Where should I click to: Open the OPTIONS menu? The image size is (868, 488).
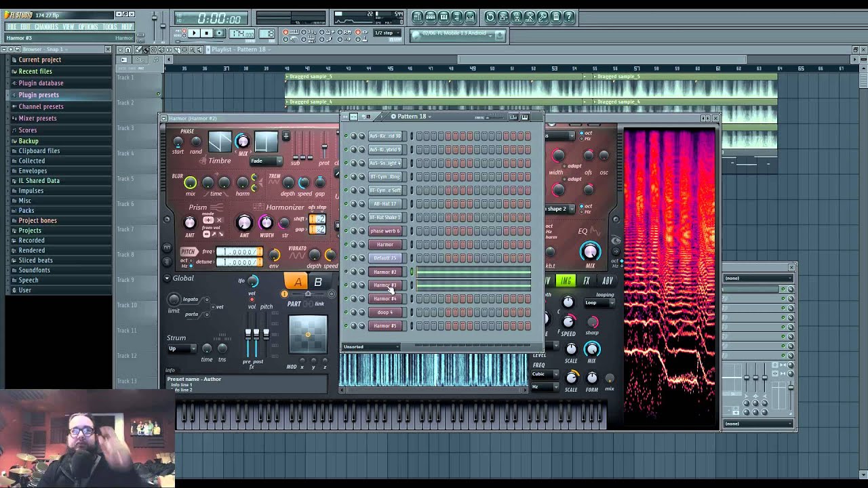[88, 26]
